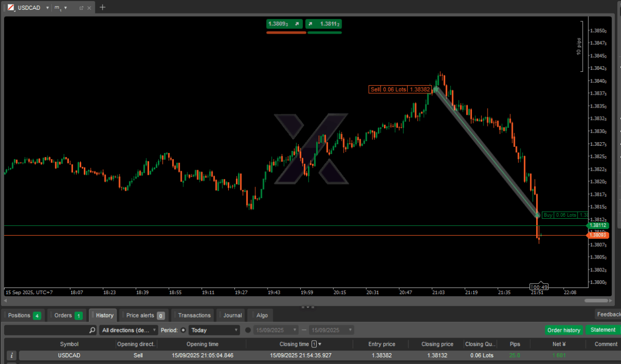Click the Statement button

pyautogui.click(x=603, y=330)
